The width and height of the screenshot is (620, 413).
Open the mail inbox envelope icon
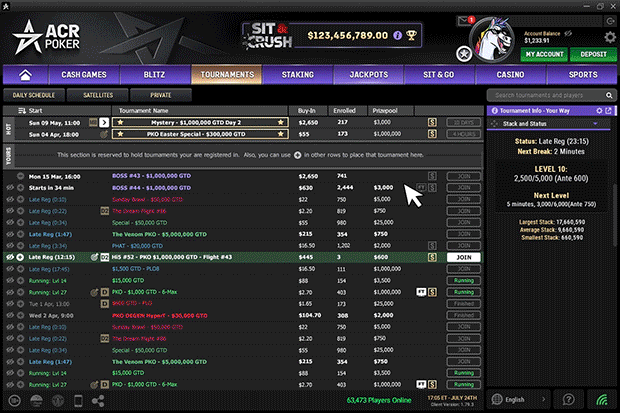click(x=463, y=21)
